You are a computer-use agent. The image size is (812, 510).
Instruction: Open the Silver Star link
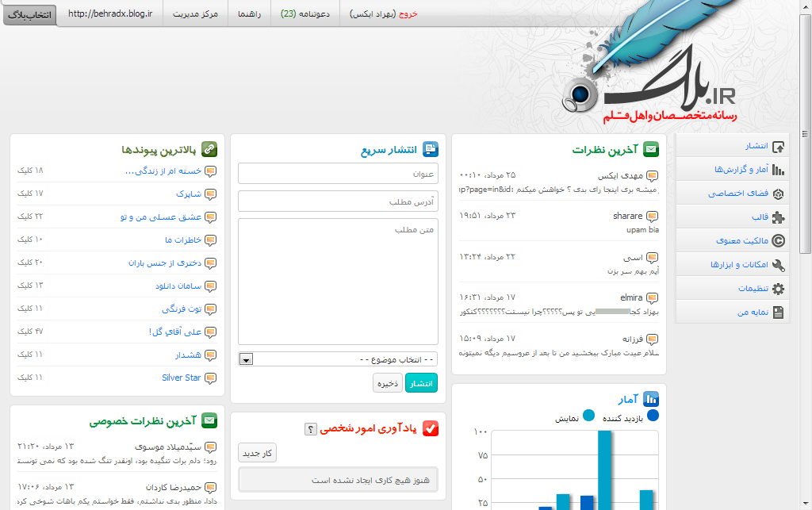click(182, 378)
